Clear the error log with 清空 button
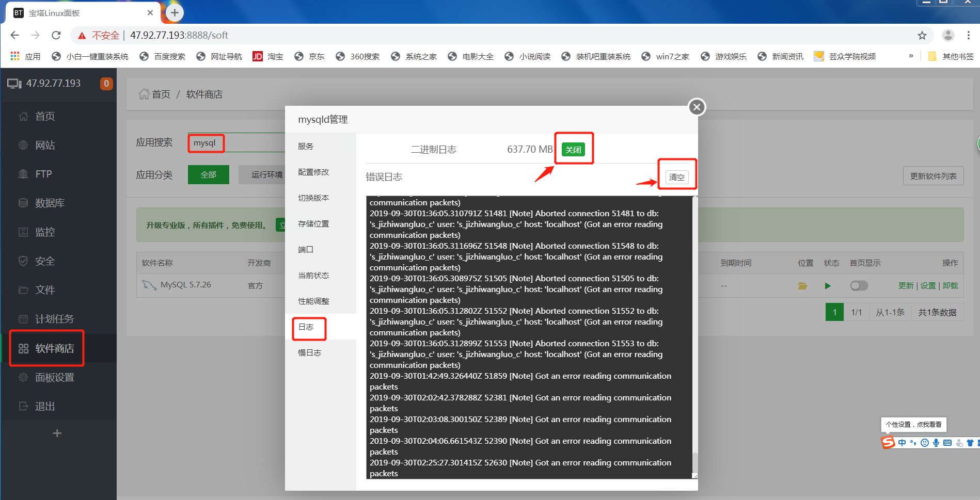The width and height of the screenshot is (980, 500). pos(676,177)
